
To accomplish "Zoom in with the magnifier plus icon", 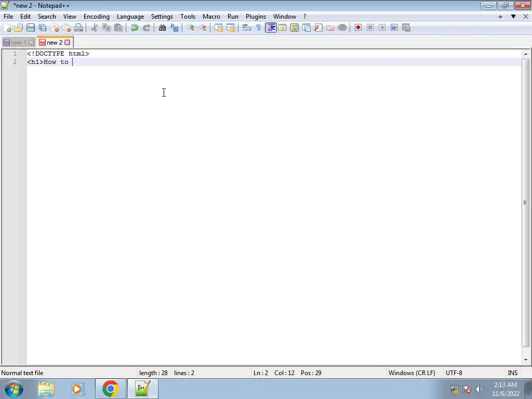I will click(190, 28).
